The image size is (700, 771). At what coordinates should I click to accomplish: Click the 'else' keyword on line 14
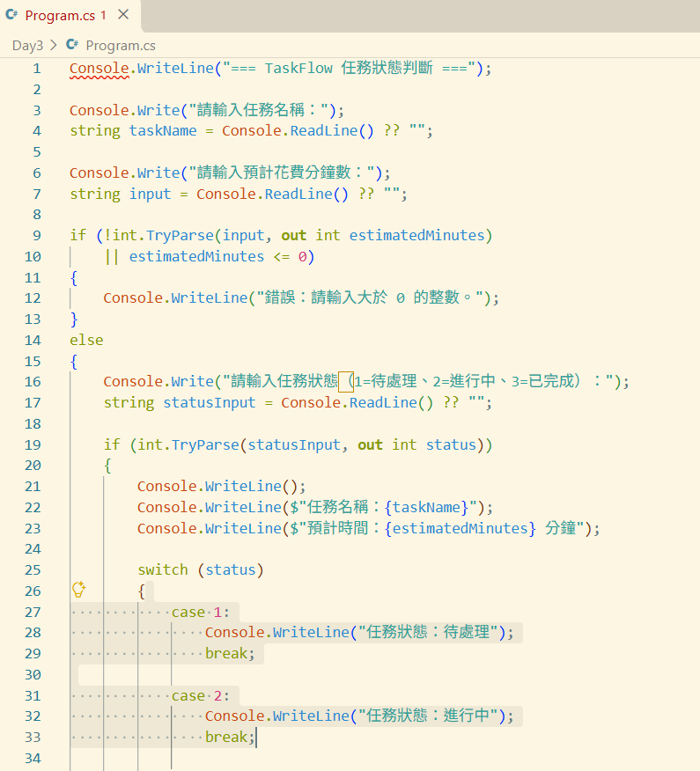tap(86, 341)
